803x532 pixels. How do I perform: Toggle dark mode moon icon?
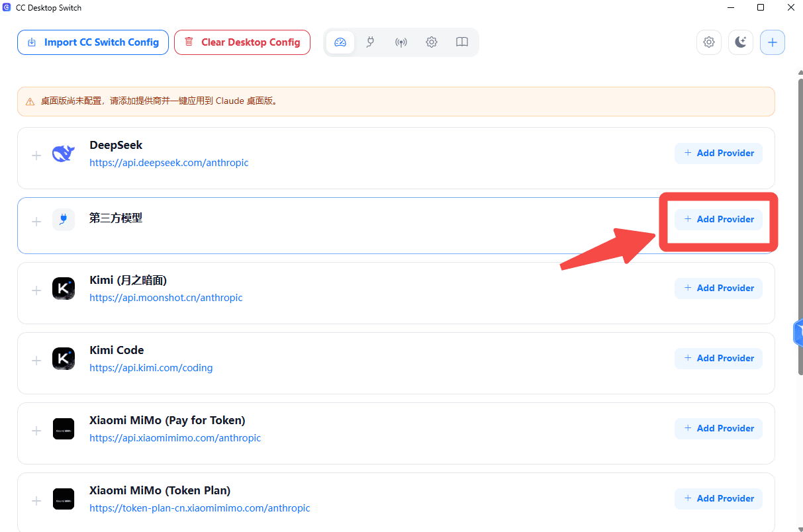click(x=741, y=42)
